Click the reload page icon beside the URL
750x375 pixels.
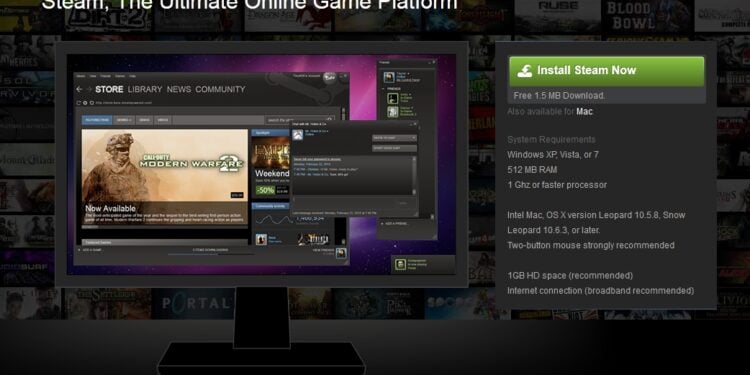79,103
